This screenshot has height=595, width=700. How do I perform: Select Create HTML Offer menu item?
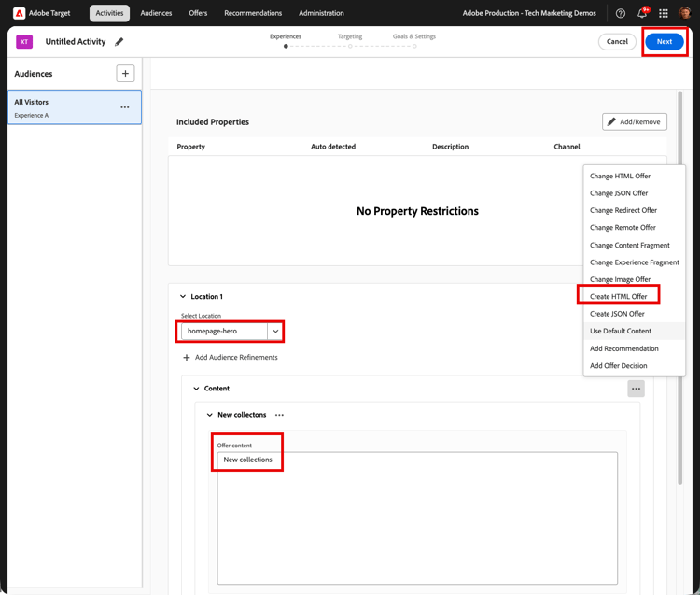tap(634, 297)
